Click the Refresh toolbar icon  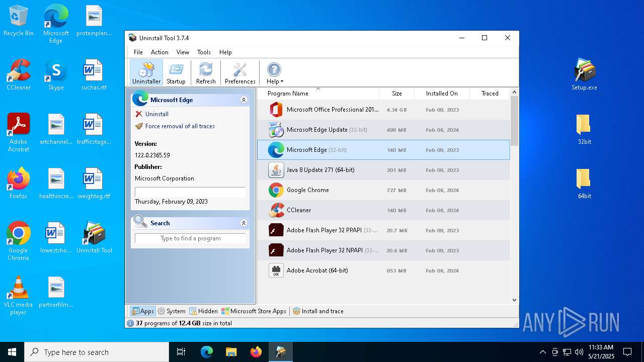tap(206, 73)
